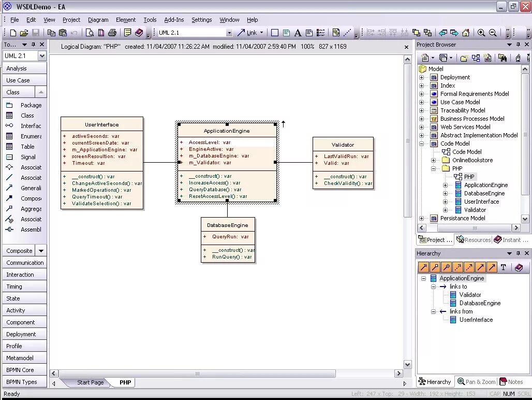Open the Settings menu
This screenshot has height=400, width=532.
coord(201,20)
